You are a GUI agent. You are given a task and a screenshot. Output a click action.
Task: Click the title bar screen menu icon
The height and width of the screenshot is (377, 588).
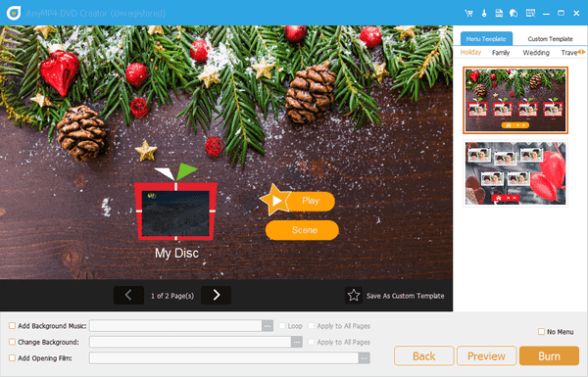click(530, 13)
